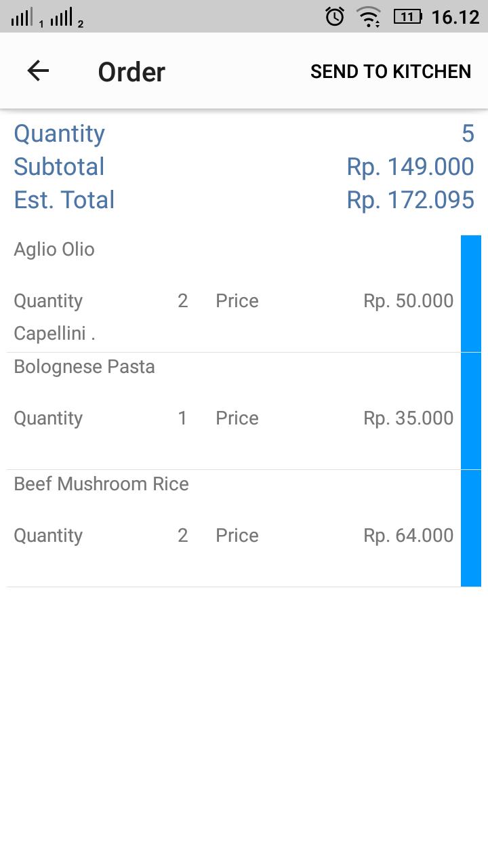Open the Beef Mushroom Rice item
This screenshot has width=488, height=868.
coord(234,528)
